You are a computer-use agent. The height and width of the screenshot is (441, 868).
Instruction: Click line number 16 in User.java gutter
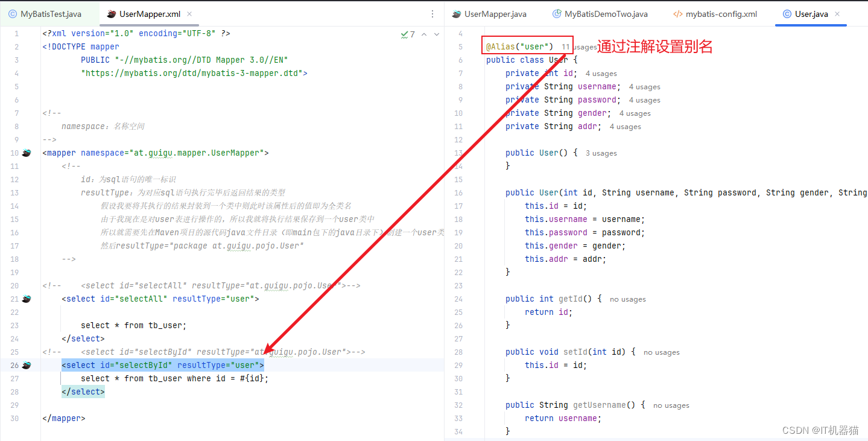[x=459, y=193]
